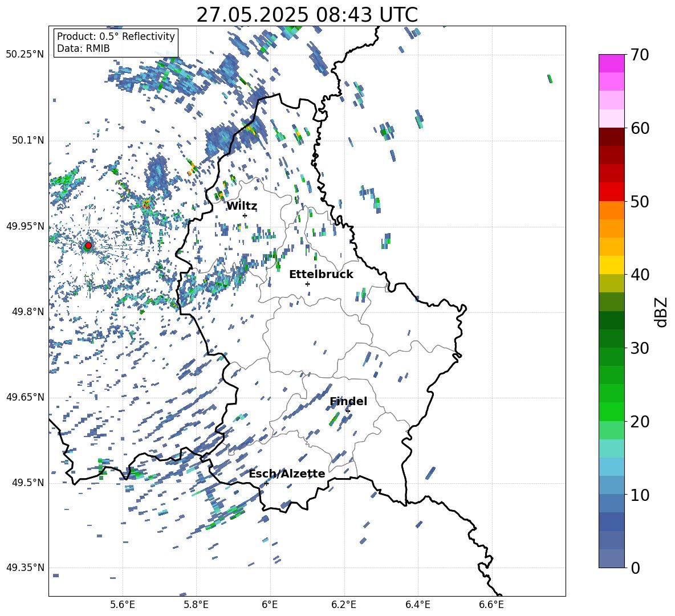The image size is (675, 616).
Task: Click the Esch/Alzette city label
Action: coord(287,474)
